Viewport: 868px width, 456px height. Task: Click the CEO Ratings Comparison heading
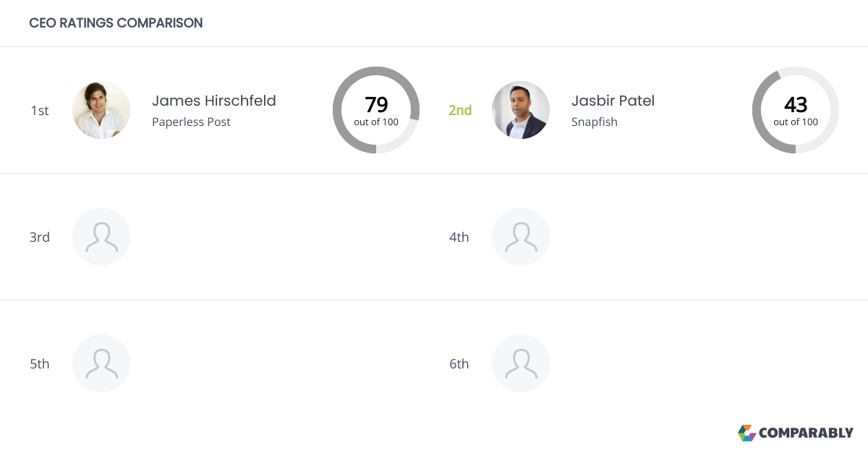coord(116,23)
